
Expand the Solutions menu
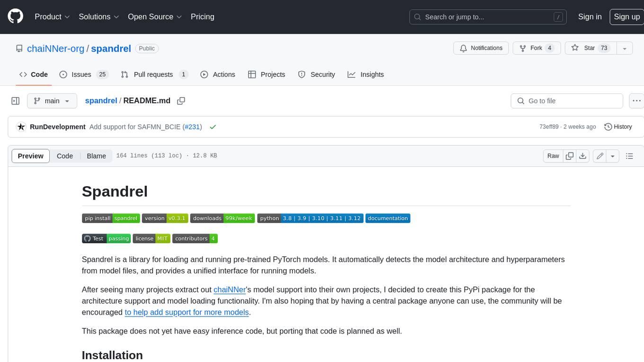(99, 17)
